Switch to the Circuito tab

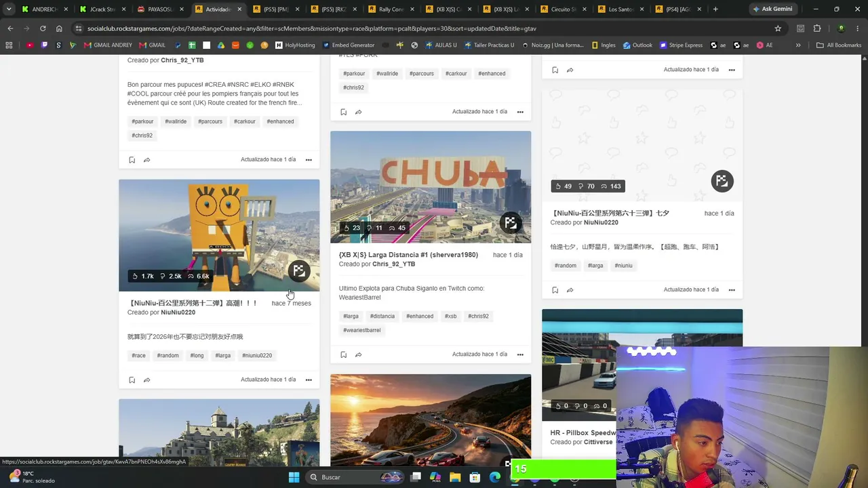coord(565,9)
